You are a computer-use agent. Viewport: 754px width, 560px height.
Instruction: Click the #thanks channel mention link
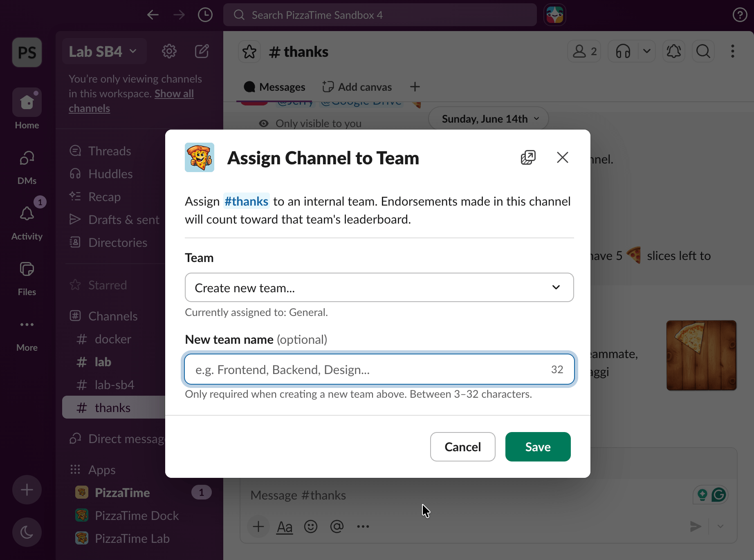click(x=246, y=201)
